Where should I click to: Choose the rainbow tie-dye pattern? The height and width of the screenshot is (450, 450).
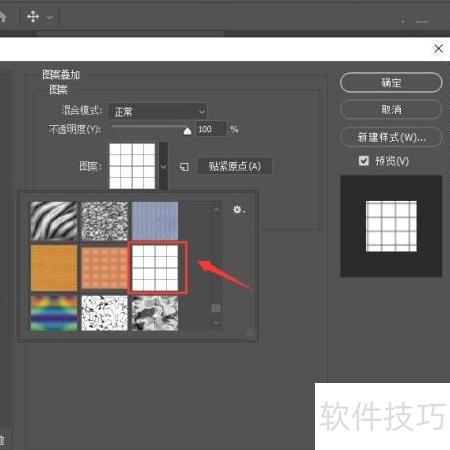click(54, 313)
